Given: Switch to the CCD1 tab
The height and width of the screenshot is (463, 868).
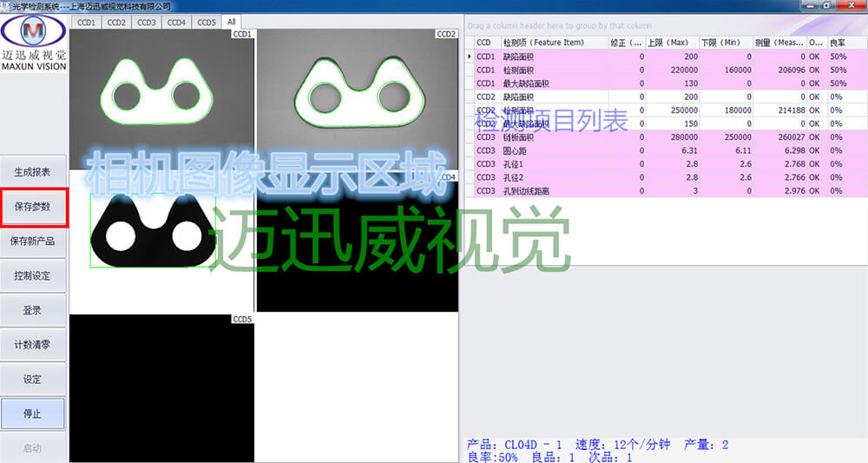Looking at the screenshot, I should click(x=87, y=22).
